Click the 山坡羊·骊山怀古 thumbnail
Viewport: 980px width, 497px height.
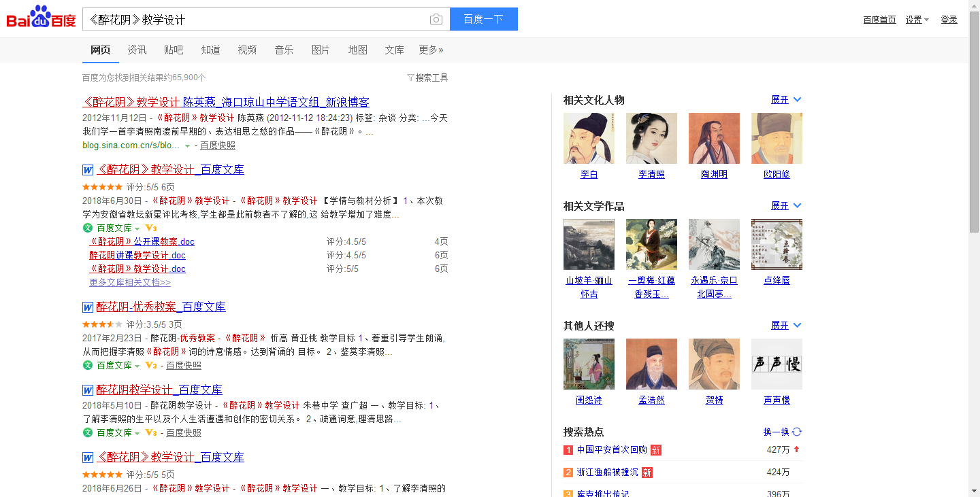pos(589,244)
